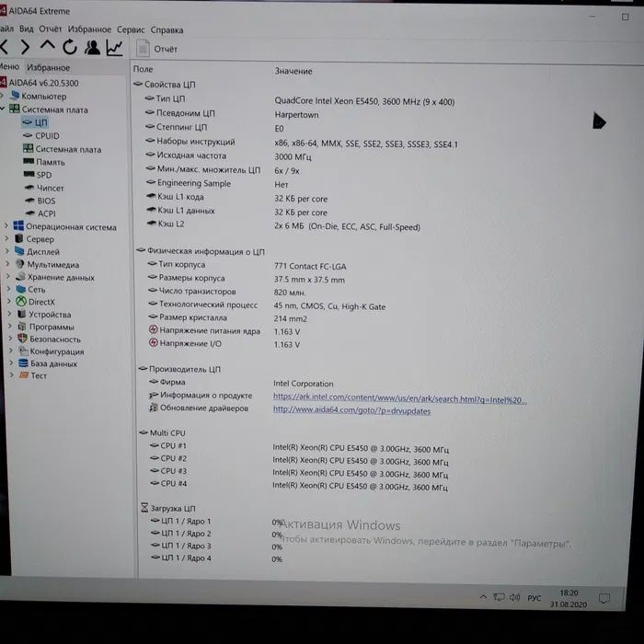Open the taskbar volume icon
The image size is (644, 644).
point(514,597)
